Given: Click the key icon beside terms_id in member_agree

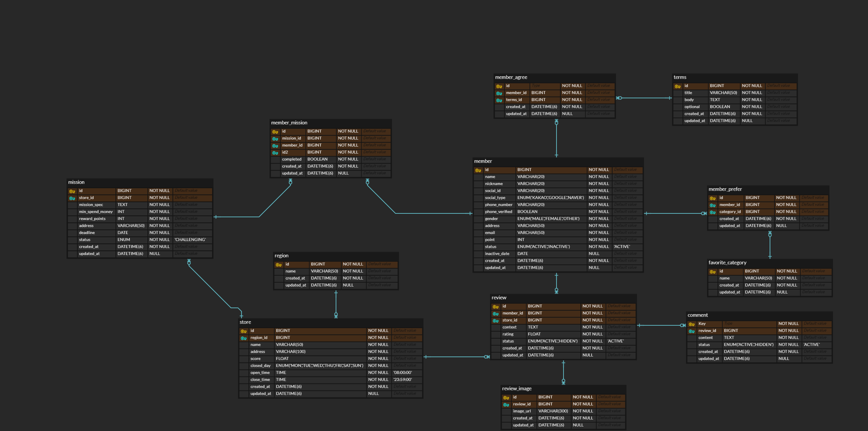Looking at the screenshot, I should coord(499,100).
